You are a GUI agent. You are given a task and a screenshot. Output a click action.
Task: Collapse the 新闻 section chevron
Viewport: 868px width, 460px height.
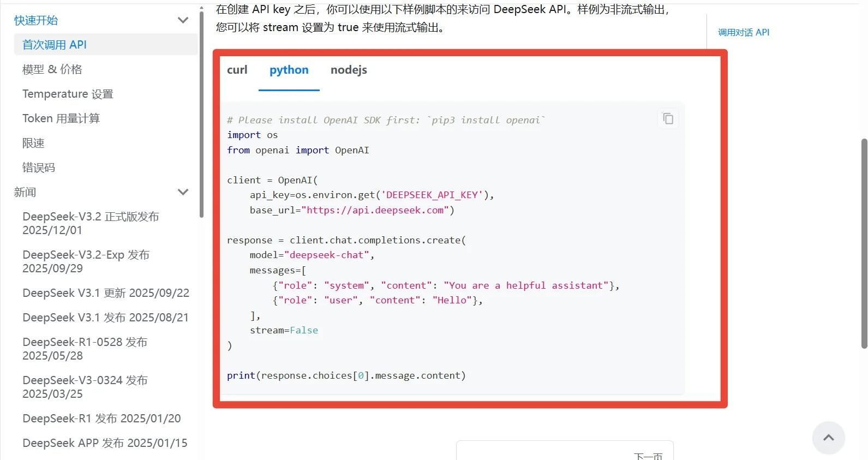pyautogui.click(x=183, y=192)
